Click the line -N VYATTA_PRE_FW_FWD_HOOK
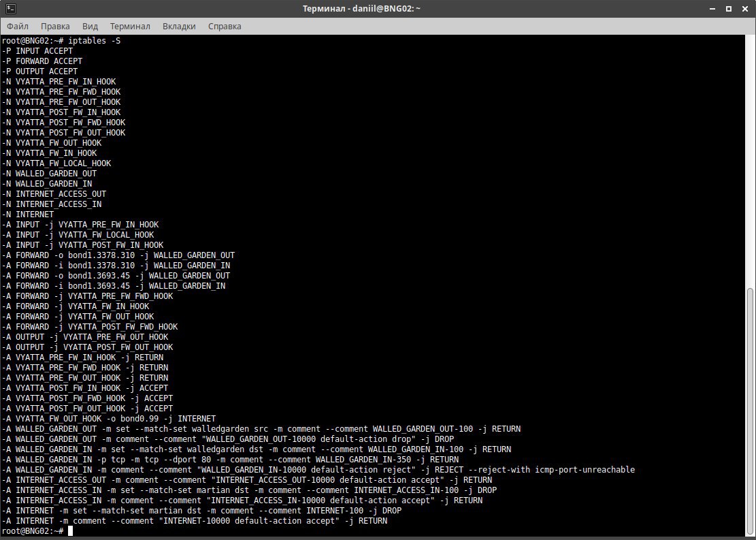Viewport: 756px width, 540px height. (x=61, y=92)
